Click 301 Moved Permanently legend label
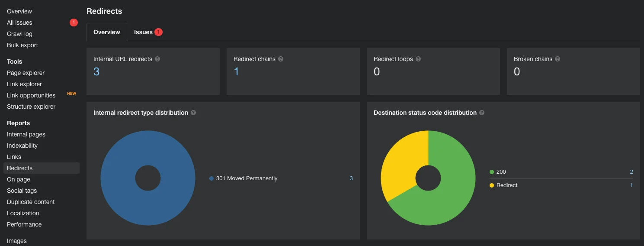 pos(247,178)
